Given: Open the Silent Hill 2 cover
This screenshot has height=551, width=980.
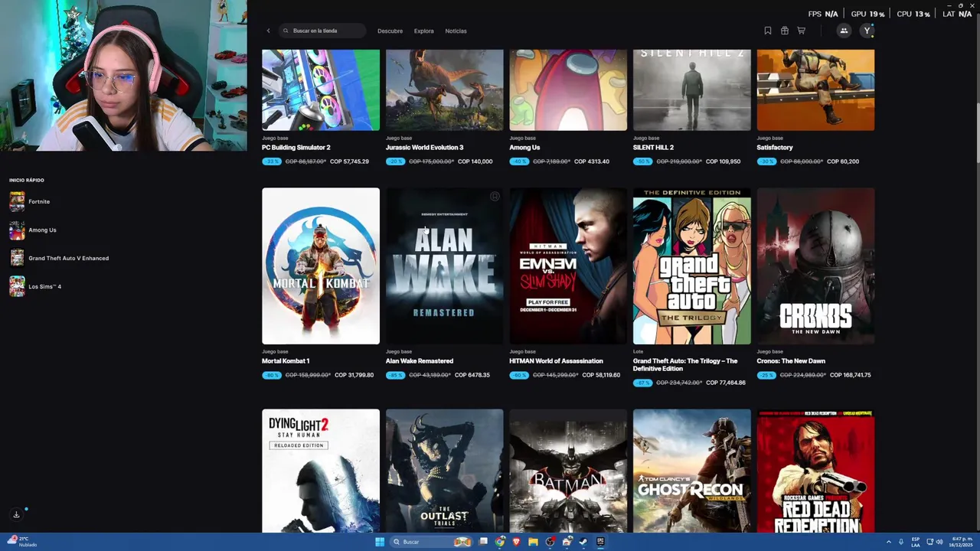Looking at the screenshot, I should (x=692, y=90).
